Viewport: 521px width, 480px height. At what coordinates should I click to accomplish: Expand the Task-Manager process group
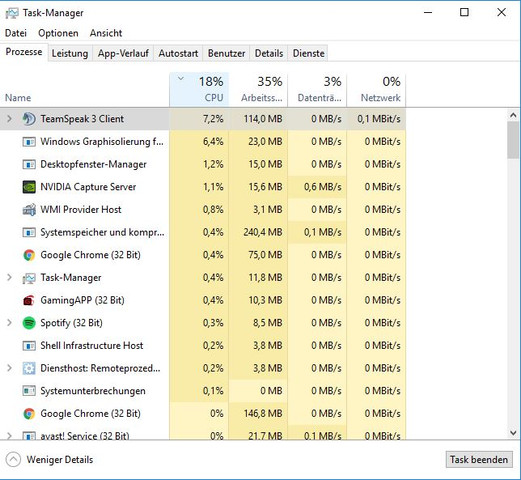9,277
